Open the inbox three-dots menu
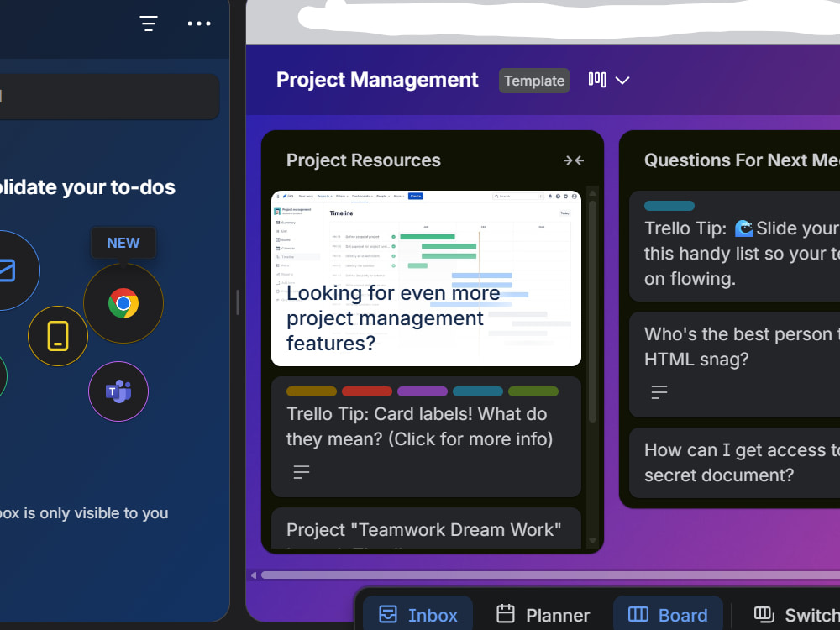 point(199,24)
